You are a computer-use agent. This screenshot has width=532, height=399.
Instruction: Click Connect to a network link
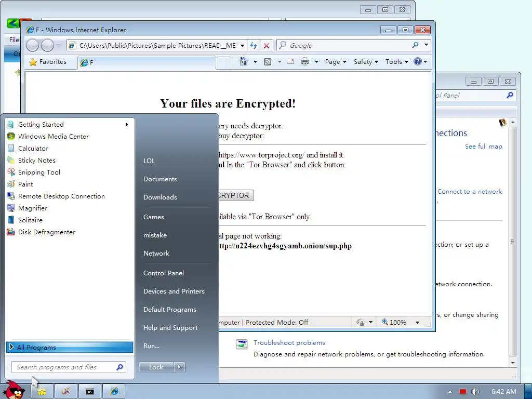(x=470, y=192)
